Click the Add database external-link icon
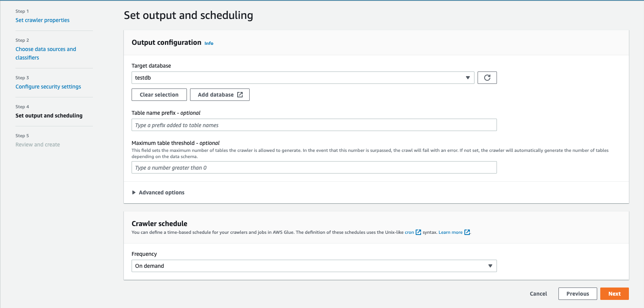644x308 pixels. (x=240, y=95)
